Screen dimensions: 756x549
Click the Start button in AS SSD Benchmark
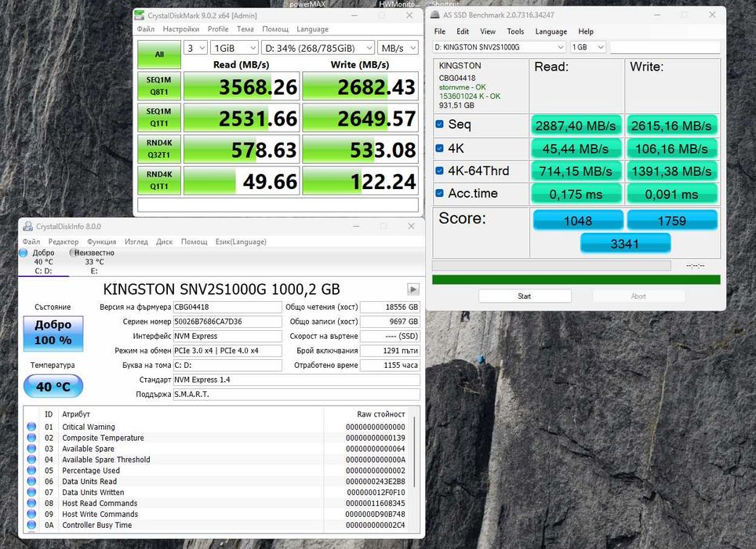(x=525, y=296)
